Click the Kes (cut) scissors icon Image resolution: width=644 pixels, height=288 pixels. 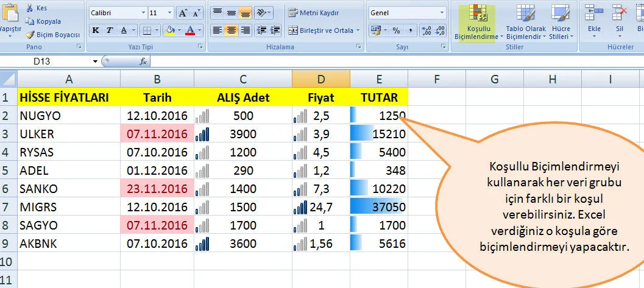pyautogui.click(x=30, y=9)
